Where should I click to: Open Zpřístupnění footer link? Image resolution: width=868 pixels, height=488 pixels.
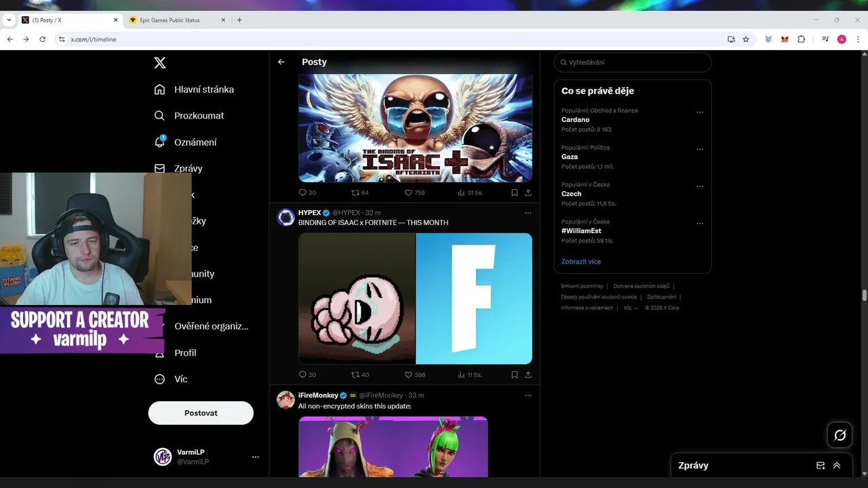[661, 297]
